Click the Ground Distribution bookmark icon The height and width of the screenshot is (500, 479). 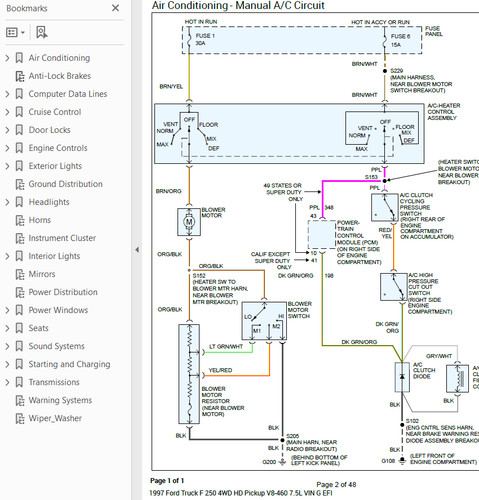pyautogui.click(x=20, y=184)
